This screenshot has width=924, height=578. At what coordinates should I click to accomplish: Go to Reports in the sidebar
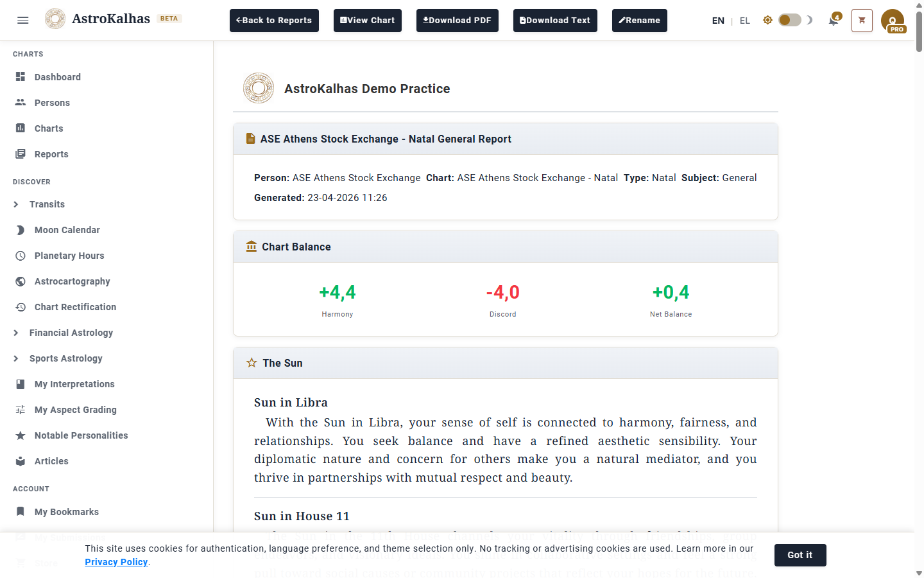51,154
